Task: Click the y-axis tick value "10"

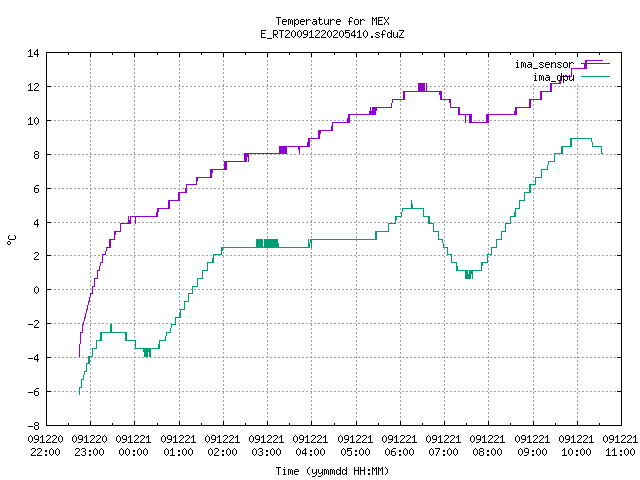Action: click(33, 121)
